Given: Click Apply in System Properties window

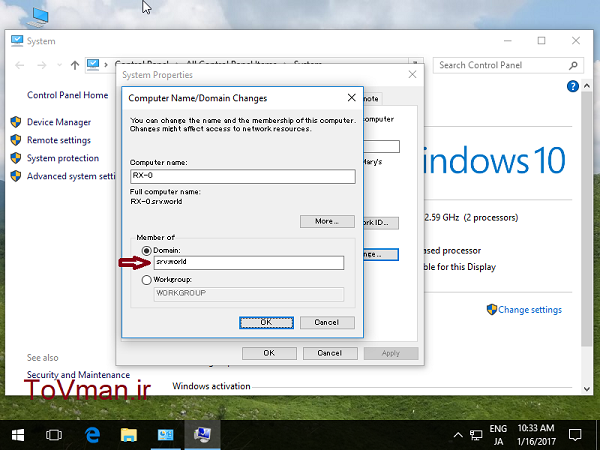Looking at the screenshot, I should 391,353.
